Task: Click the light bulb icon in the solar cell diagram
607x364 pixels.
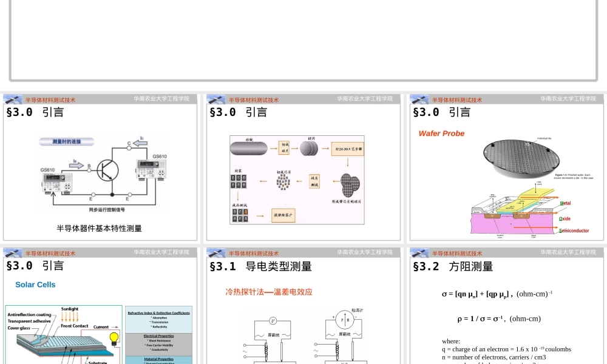Action: tap(114, 339)
